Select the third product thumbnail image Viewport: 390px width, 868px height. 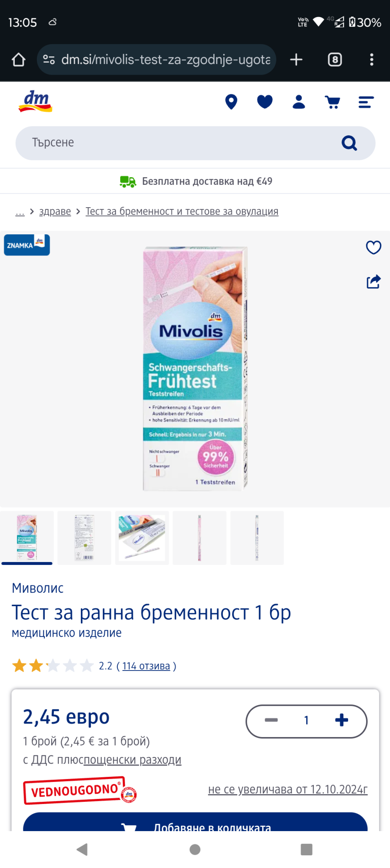tap(142, 538)
